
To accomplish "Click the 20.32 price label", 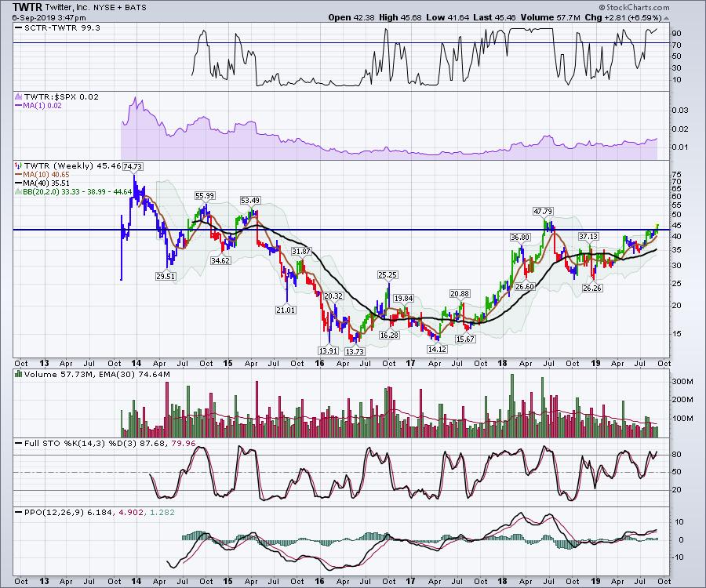I will click(x=333, y=296).
